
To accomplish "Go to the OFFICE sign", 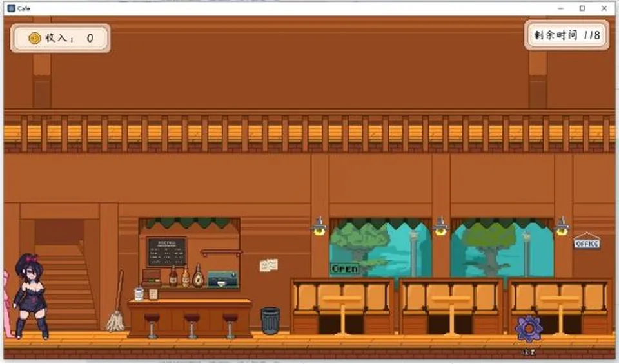I will click(587, 242).
